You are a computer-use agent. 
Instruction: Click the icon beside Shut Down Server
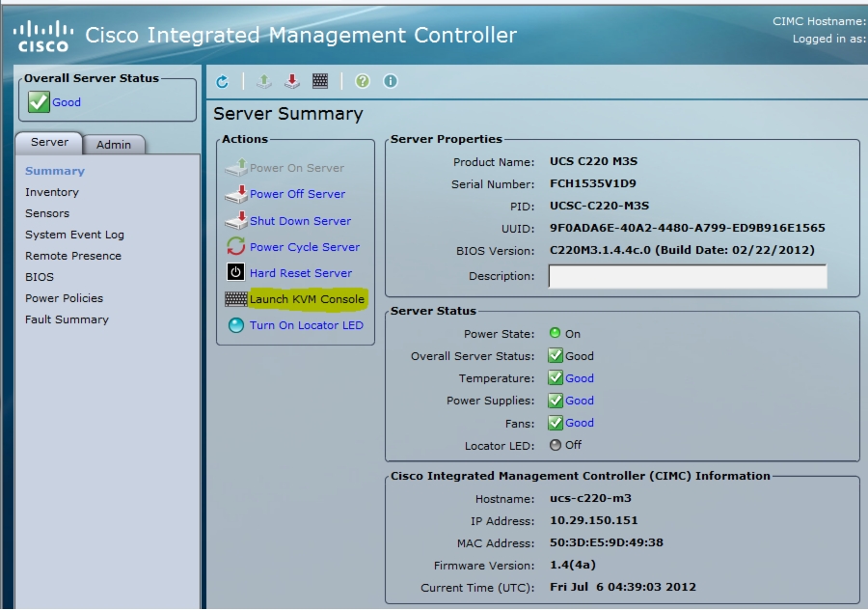pyautogui.click(x=236, y=220)
